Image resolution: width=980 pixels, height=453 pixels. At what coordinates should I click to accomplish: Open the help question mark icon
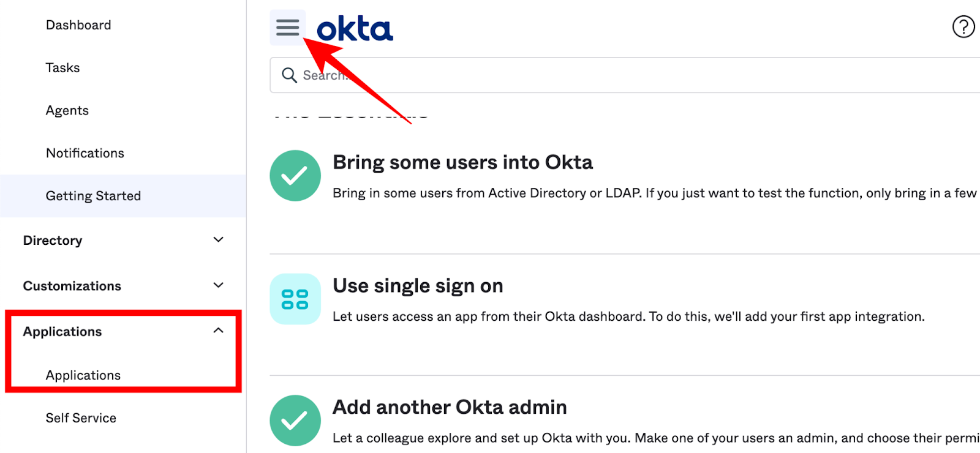tap(963, 27)
